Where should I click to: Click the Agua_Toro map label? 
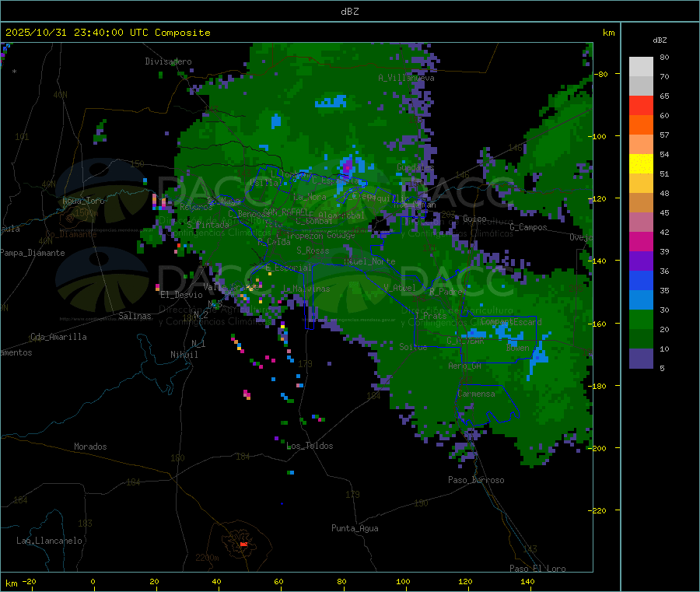click(x=83, y=201)
